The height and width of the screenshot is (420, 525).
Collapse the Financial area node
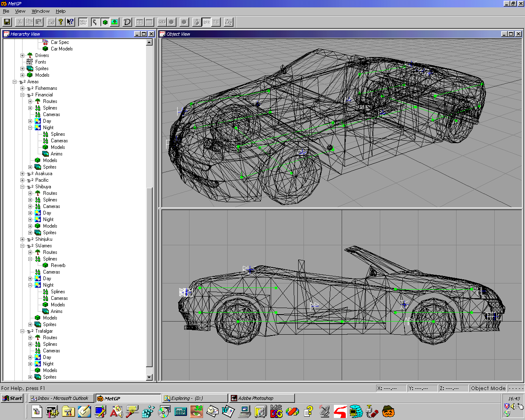(x=23, y=95)
